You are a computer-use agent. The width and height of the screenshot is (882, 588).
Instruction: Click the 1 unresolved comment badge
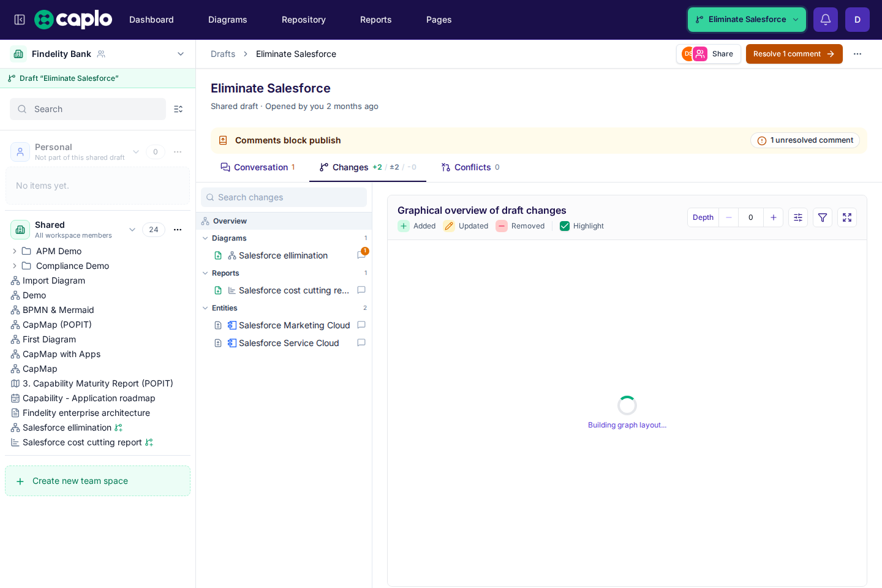[805, 140]
